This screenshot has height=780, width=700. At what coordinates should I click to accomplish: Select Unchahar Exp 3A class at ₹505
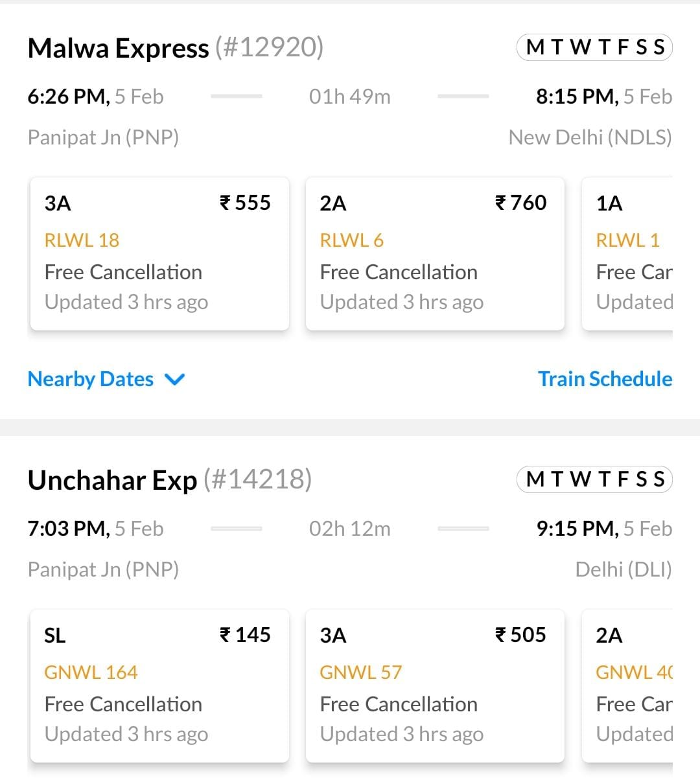[434, 685]
